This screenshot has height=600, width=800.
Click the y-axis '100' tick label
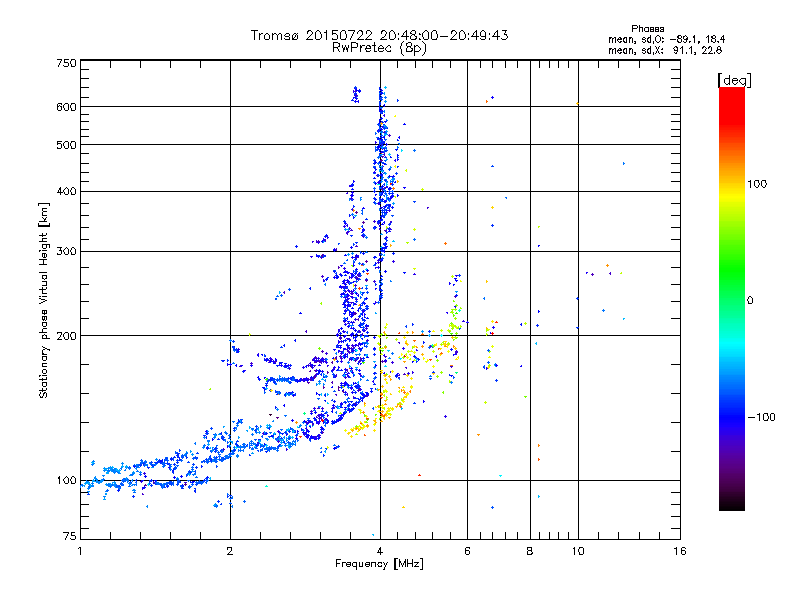coord(66,481)
